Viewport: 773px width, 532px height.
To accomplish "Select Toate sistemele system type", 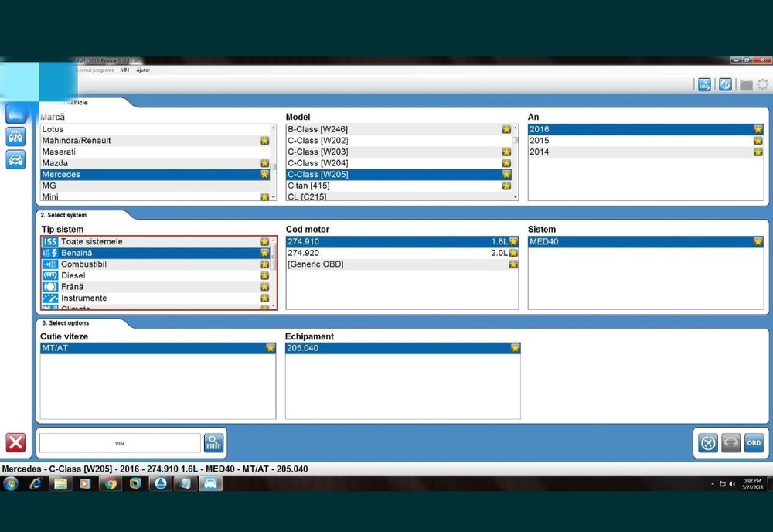I will pos(156,241).
